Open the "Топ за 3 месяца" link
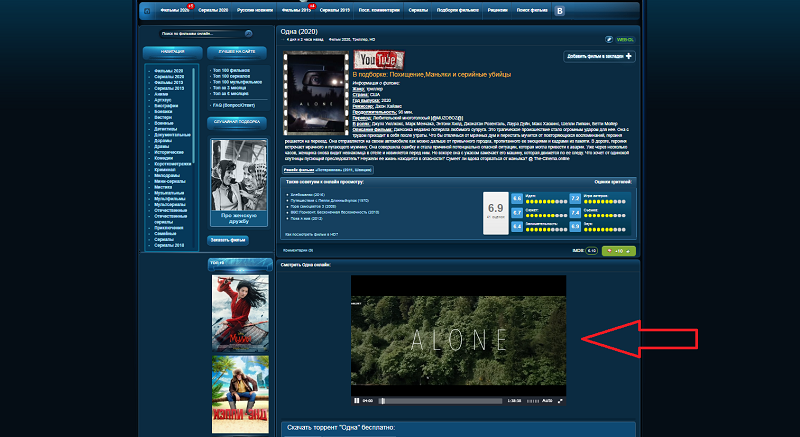 [x=231, y=88]
